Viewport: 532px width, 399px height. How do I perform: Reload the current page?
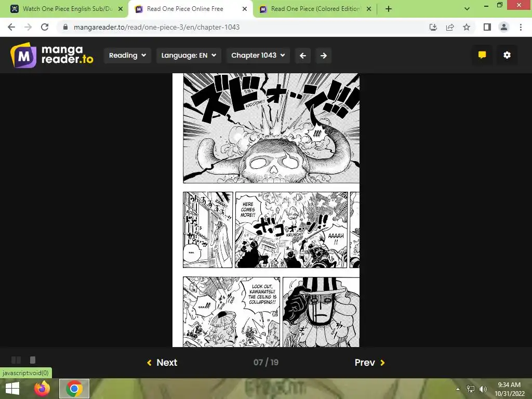pyautogui.click(x=45, y=27)
